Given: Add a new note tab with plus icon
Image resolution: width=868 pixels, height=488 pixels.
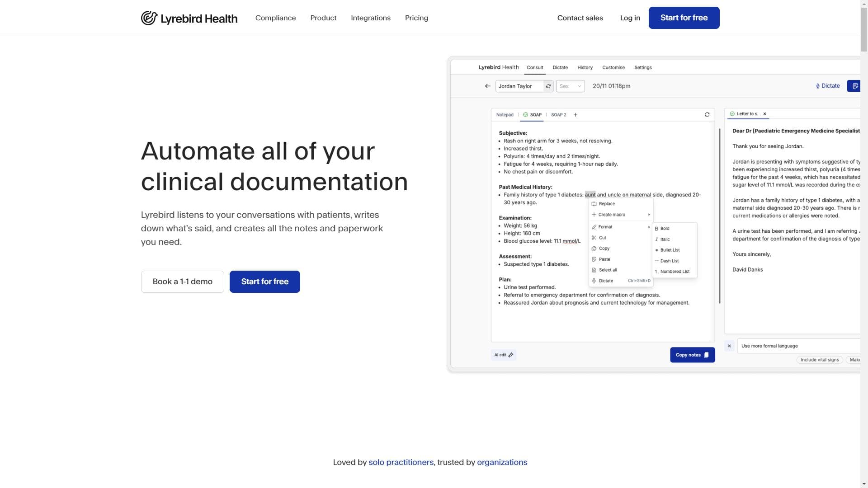Looking at the screenshot, I should pyautogui.click(x=576, y=115).
